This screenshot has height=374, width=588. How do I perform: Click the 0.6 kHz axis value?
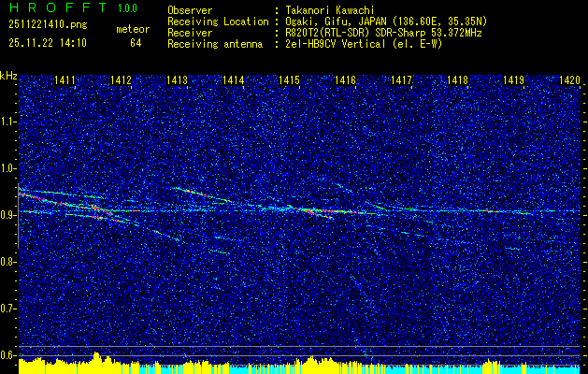click(7, 355)
